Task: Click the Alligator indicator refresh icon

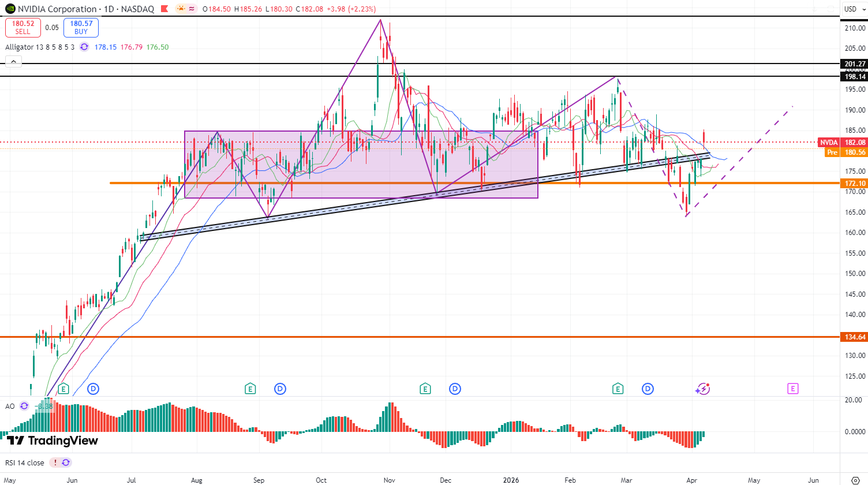Action: click(x=84, y=47)
